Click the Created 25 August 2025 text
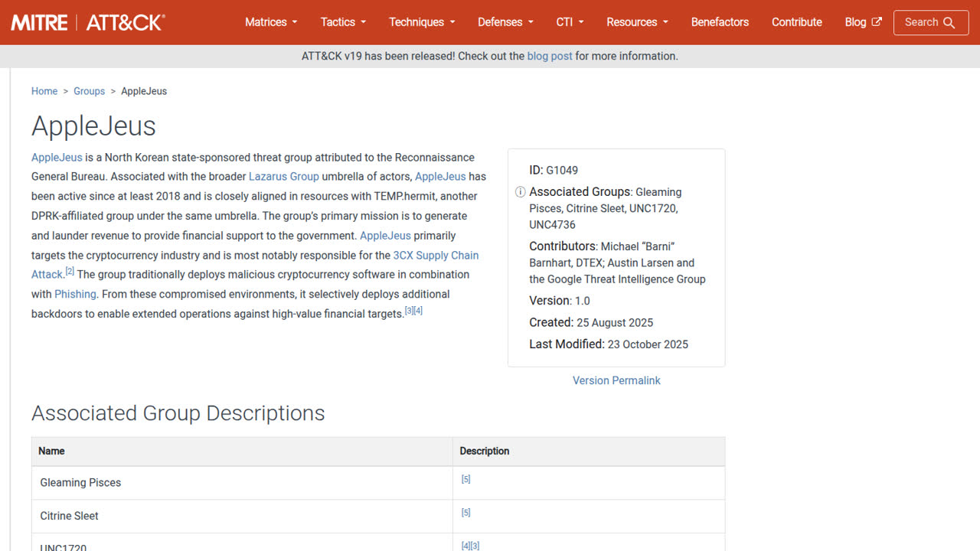This screenshot has width=980, height=551. [591, 322]
